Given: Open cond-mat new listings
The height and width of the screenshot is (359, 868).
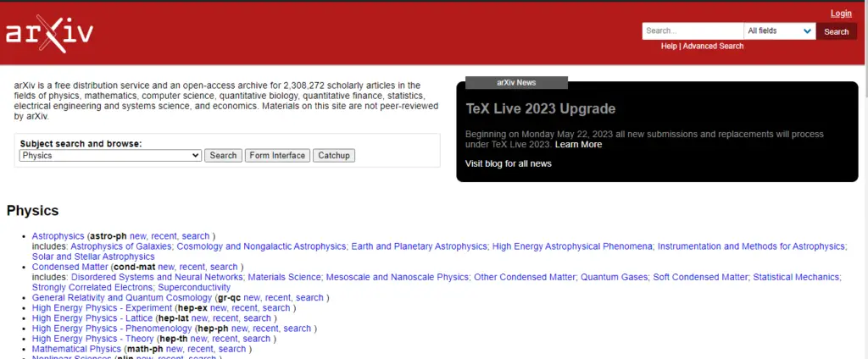Looking at the screenshot, I should [x=166, y=267].
